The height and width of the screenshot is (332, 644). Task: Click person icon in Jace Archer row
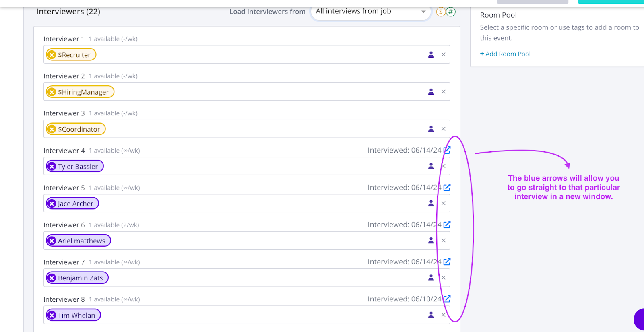coord(431,203)
